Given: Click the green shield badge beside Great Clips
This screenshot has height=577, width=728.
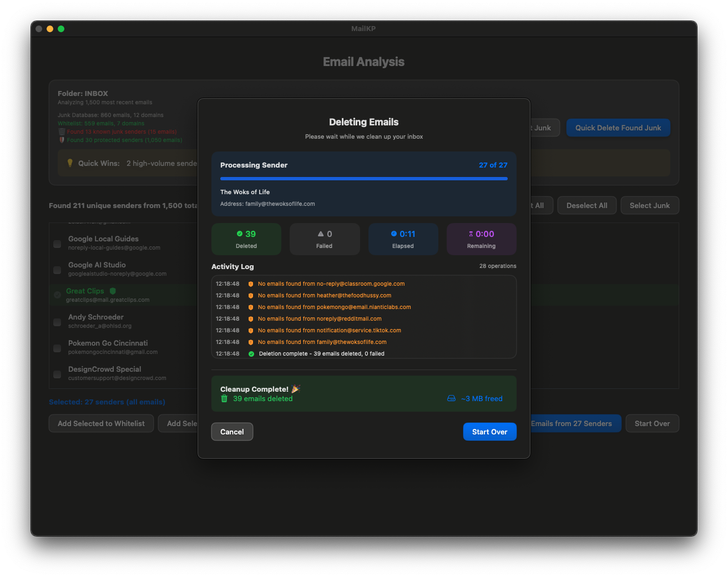Looking at the screenshot, I should 113,291.
